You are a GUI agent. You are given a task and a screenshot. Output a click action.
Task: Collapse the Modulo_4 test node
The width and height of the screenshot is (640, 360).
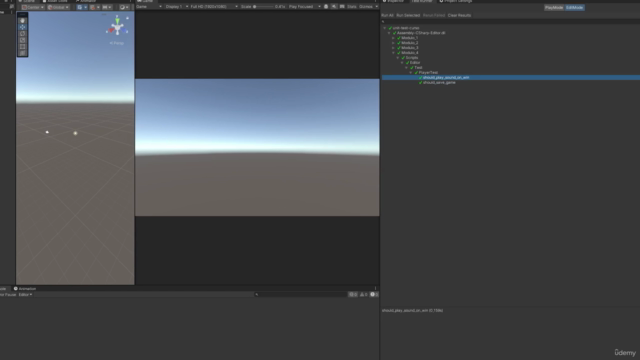pyautogui.click(x=393, y=53)
